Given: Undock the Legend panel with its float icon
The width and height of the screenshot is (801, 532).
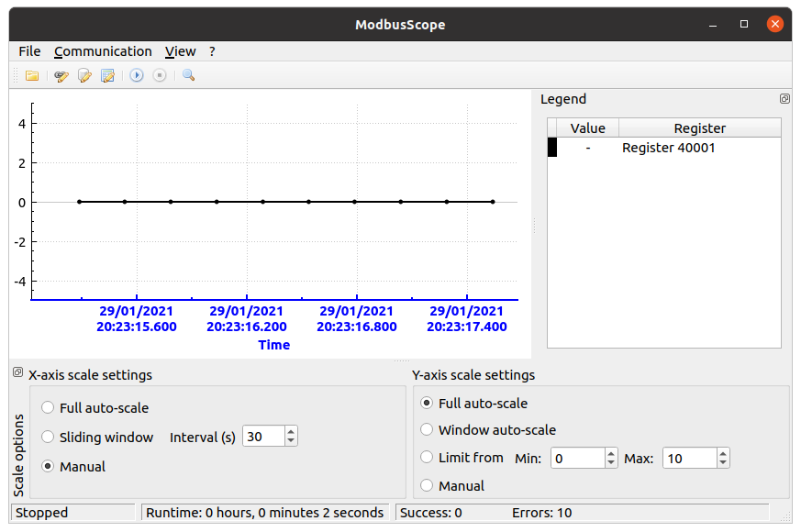Looking at the screenshot, I should [784, 98].
